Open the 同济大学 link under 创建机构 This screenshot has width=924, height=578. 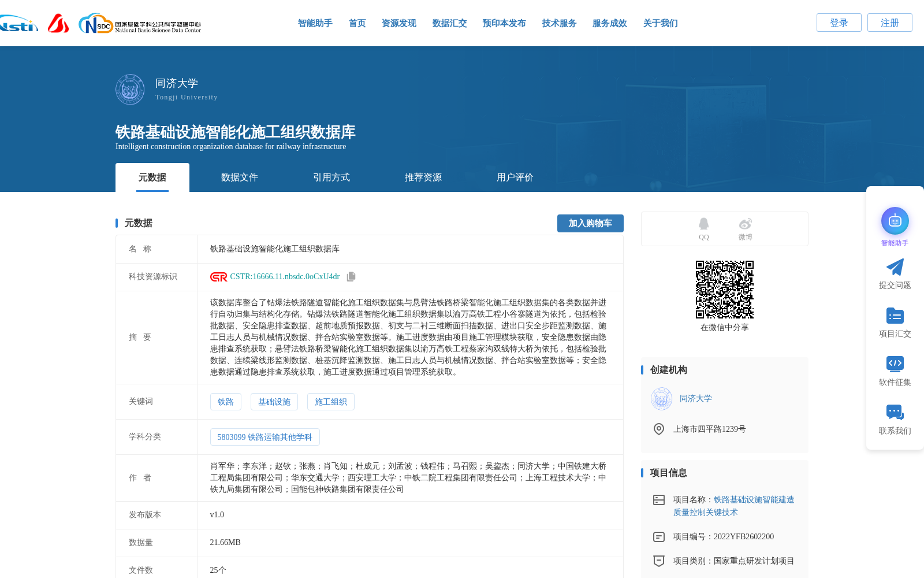(696, 398)
